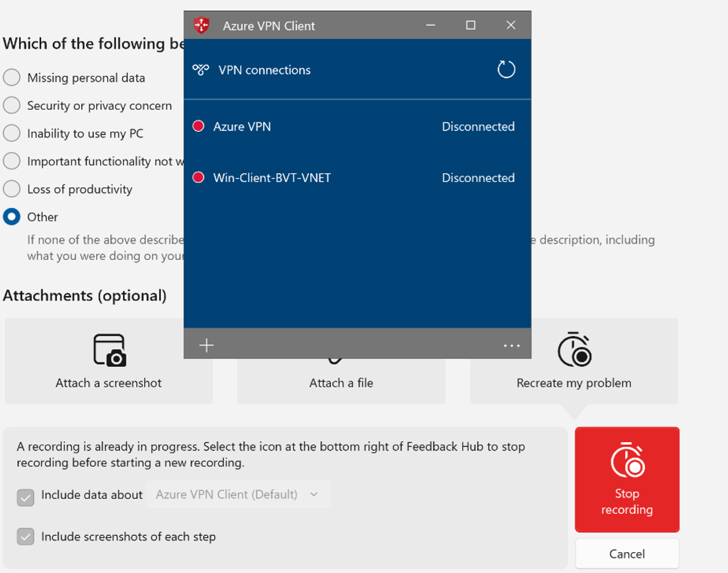The image size is (728, 573).
Task: Click the Attach a screenshot button
Action: 108,361
